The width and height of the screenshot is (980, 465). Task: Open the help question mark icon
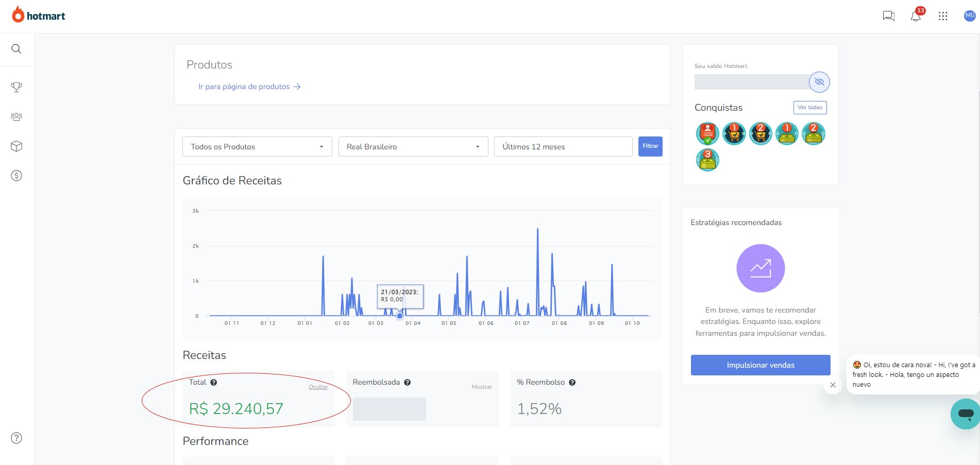pos(16,438)
